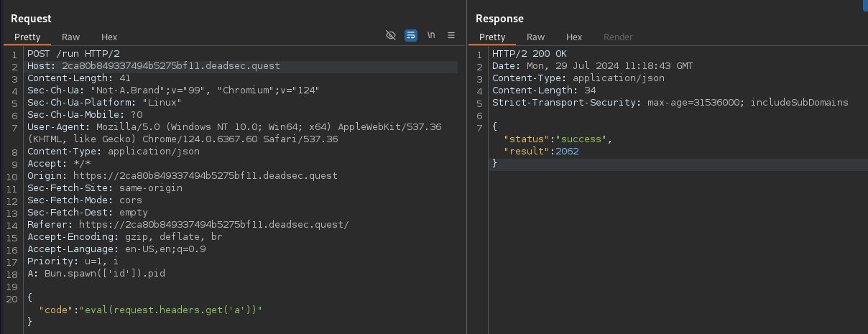Click the closing brace line of the response JSON

495,164
